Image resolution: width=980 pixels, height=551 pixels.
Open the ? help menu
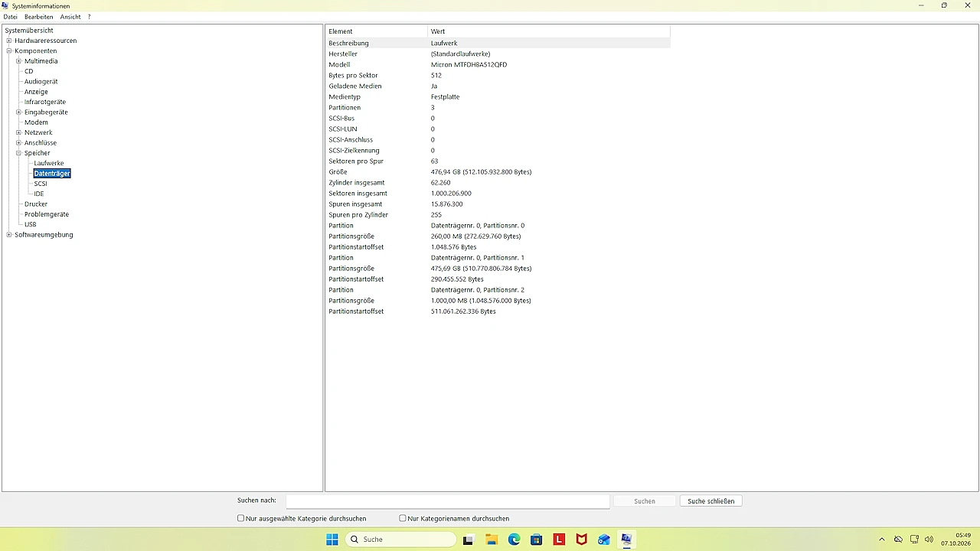click(x=89, y=17)
